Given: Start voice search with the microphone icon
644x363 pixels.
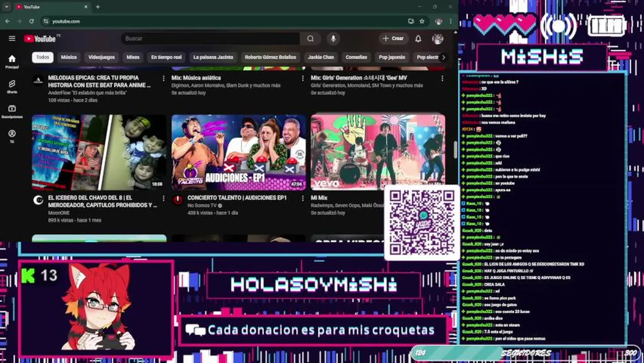Looking at the screenshot, I should (x=333, y=38).
